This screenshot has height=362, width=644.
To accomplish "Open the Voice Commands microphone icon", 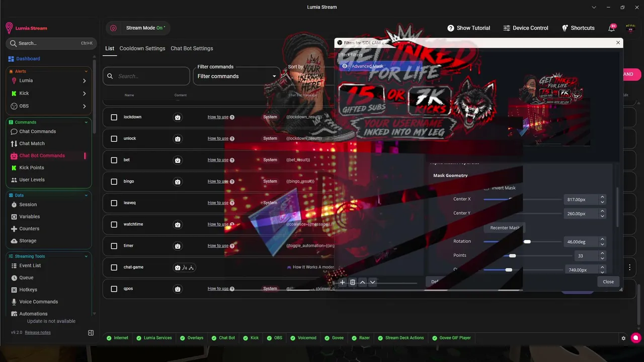I will pyautogui.click(x=14, y=302).
